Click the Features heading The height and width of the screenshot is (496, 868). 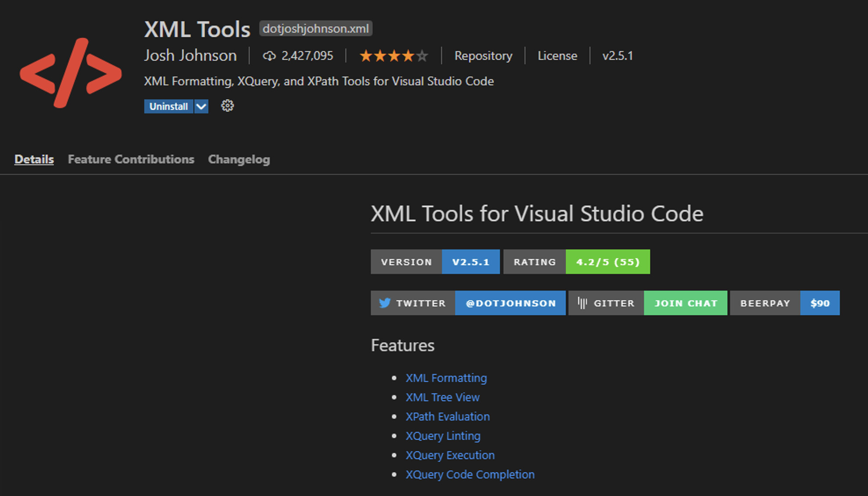point(403,345)
